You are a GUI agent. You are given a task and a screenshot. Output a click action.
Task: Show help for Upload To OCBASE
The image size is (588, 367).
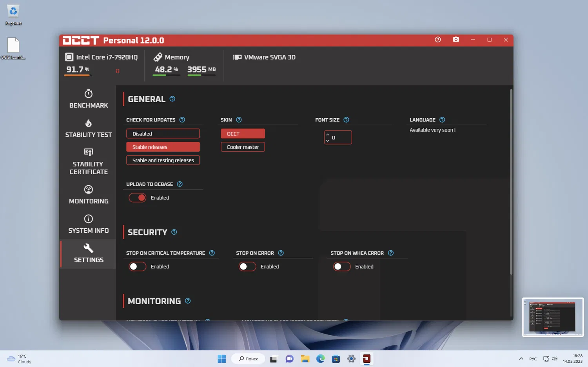point(180,184)
